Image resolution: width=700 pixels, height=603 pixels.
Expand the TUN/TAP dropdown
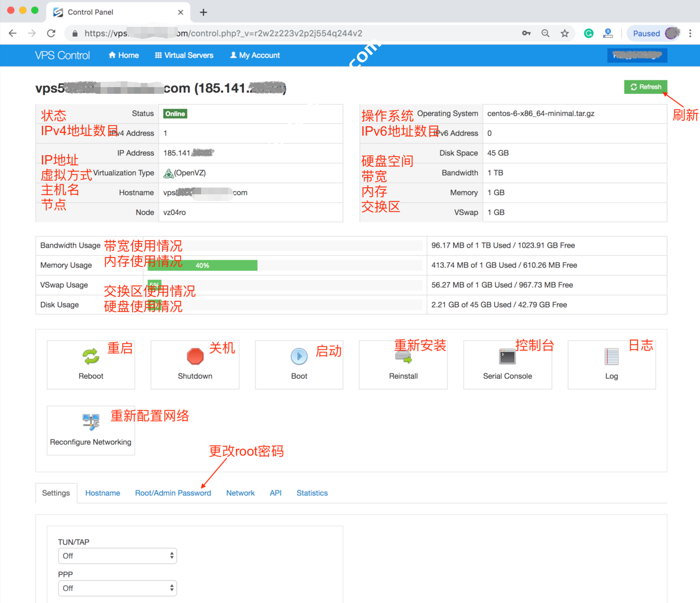click(118, 556)
